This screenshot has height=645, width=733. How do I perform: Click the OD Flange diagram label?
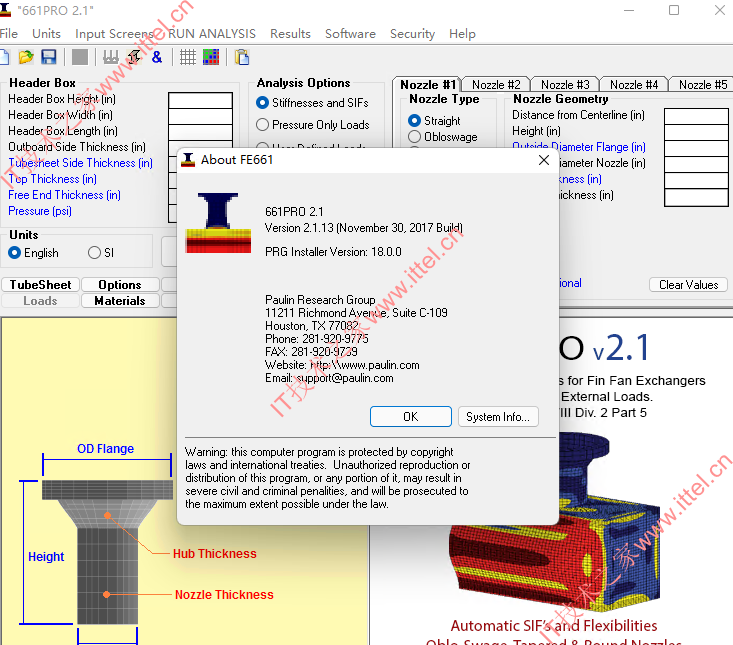click(x=106, y=449)
